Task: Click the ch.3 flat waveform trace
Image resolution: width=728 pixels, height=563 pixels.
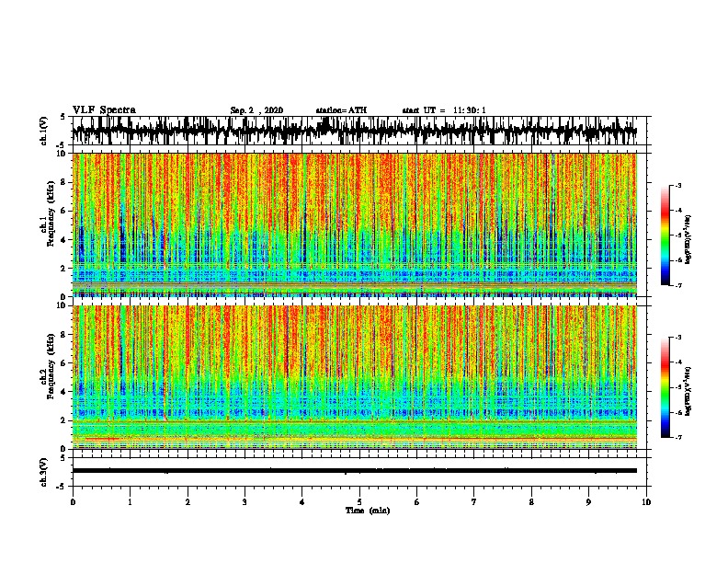Action: point(354,471)
